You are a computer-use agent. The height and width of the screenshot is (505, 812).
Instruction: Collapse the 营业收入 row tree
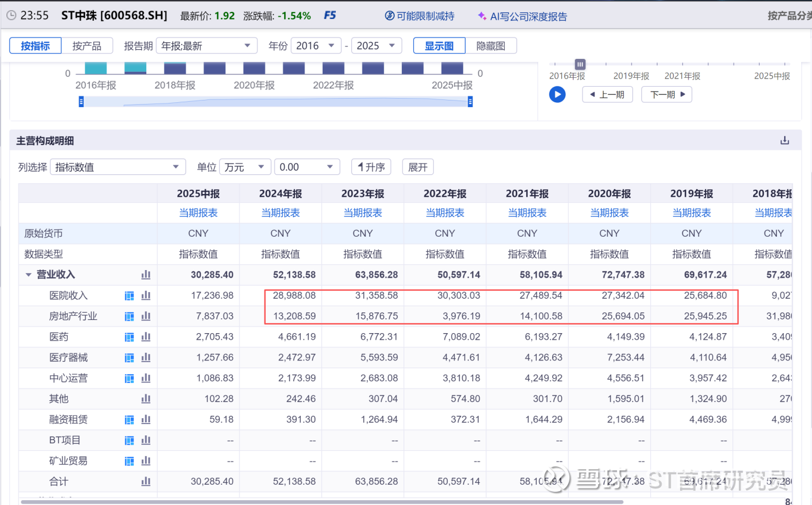pyautogui.click(x=28, y=275)
